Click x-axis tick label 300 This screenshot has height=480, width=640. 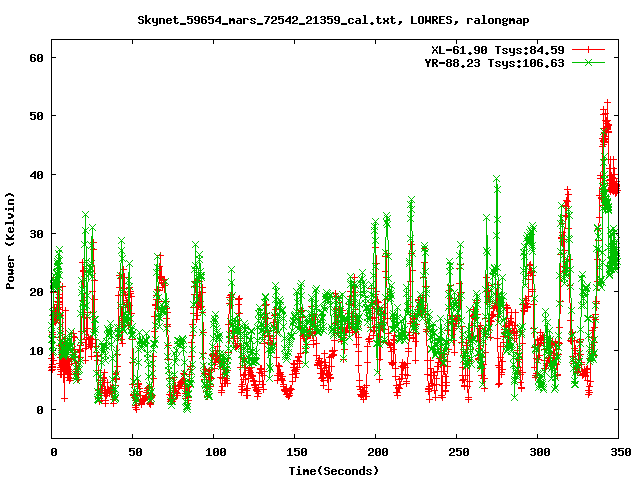540,452
